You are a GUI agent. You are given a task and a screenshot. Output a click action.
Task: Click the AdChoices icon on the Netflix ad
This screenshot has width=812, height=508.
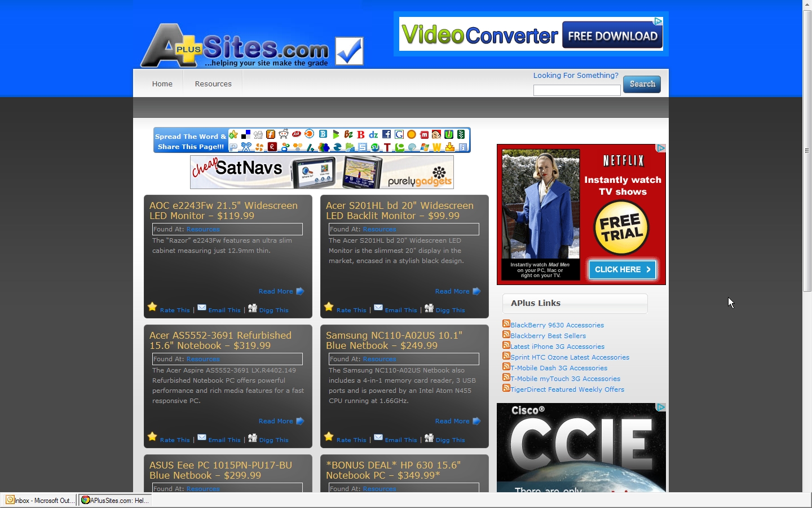point(661,148)
